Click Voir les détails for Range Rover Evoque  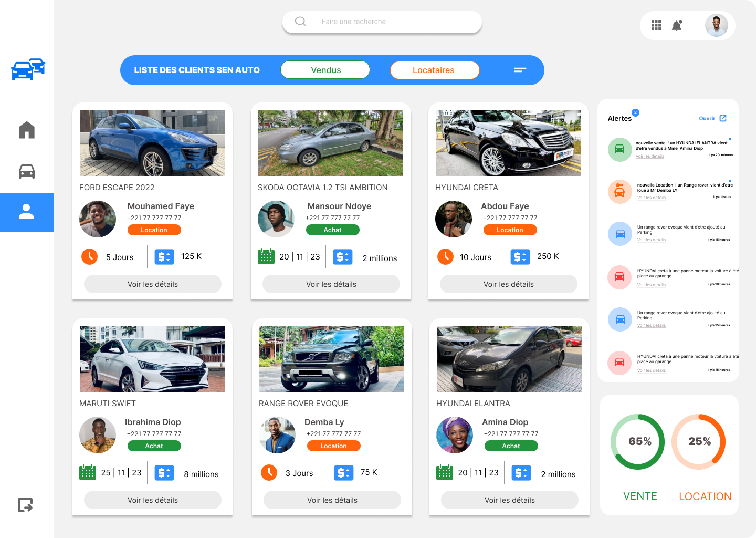[x=332, y=500]
